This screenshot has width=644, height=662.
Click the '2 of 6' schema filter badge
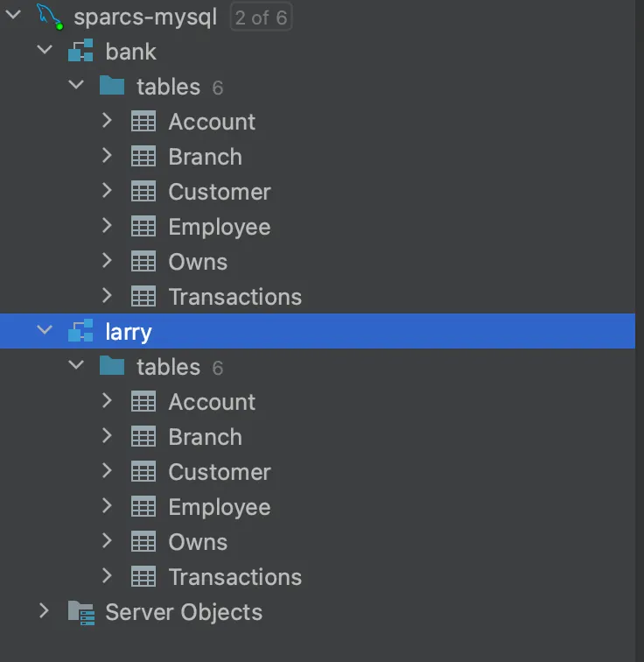click(261, 17)
